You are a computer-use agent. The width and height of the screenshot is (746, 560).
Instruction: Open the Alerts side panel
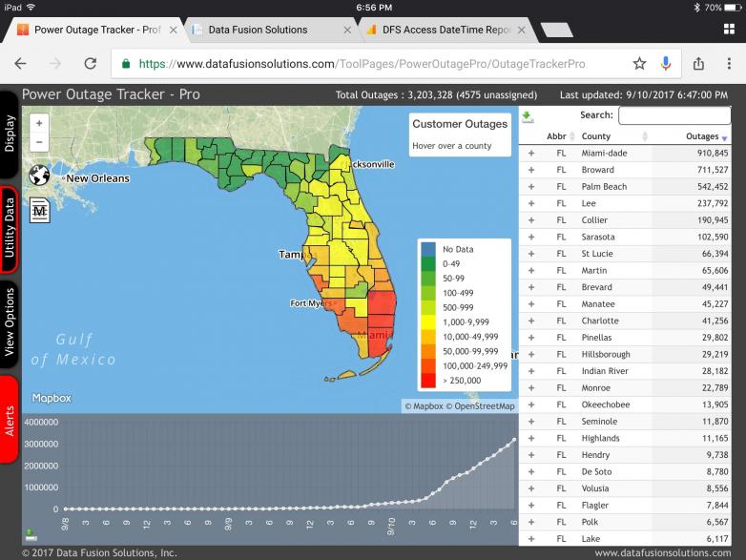(x=9, y=421)
